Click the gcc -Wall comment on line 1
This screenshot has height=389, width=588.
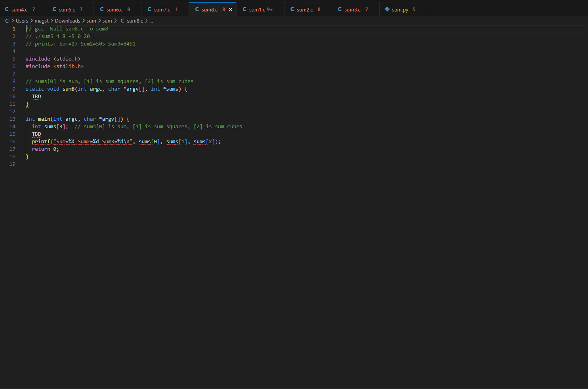pos(67,29)
